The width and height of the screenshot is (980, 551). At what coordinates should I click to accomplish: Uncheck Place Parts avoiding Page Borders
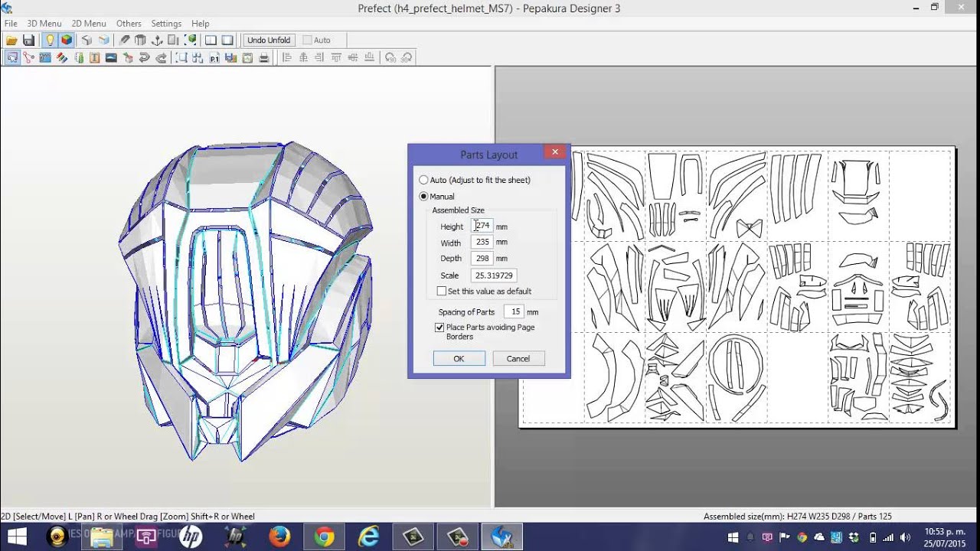(439, 328)
